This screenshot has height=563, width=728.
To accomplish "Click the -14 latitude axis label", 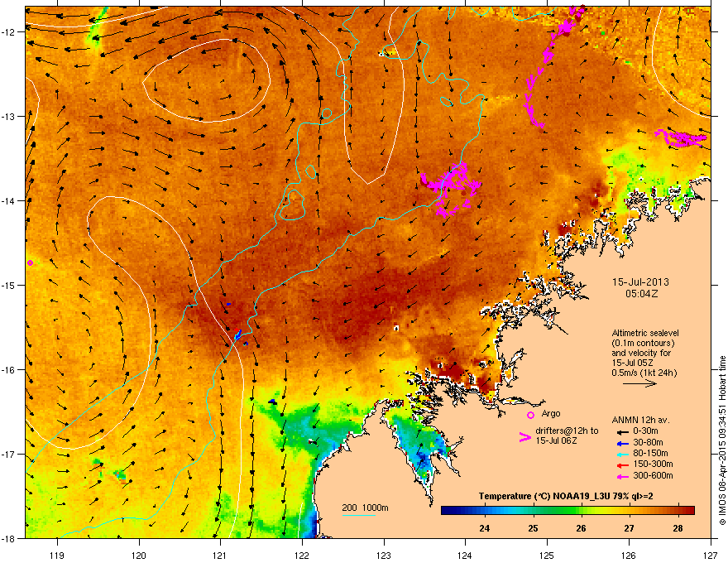I will [8, 201].
